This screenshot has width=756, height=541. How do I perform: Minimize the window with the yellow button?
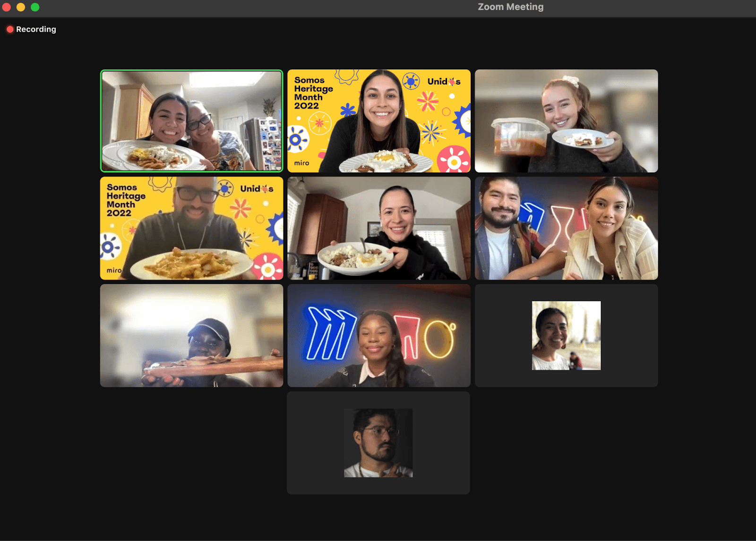21,7
